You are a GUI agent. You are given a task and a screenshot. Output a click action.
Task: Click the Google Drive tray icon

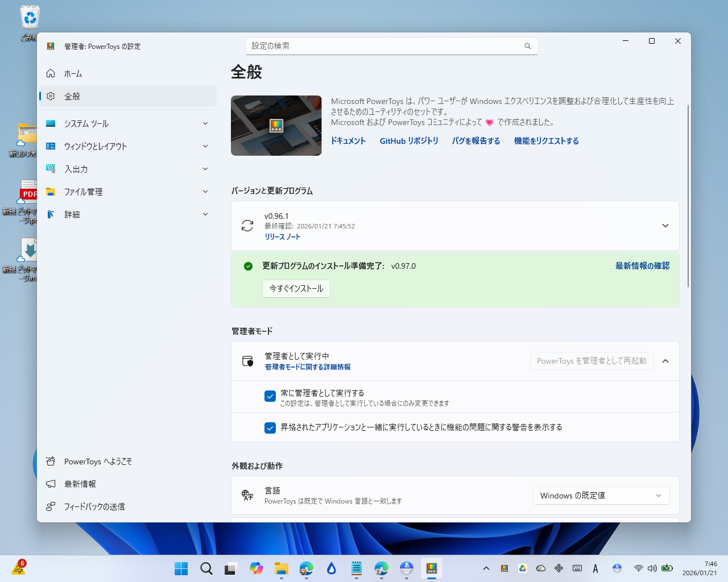[x=523, y=568]
